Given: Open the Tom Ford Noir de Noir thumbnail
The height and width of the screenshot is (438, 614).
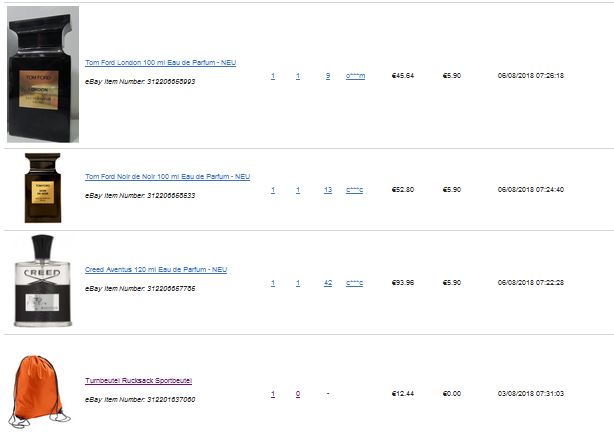Looking at the screenshot, I should (43, 188).
